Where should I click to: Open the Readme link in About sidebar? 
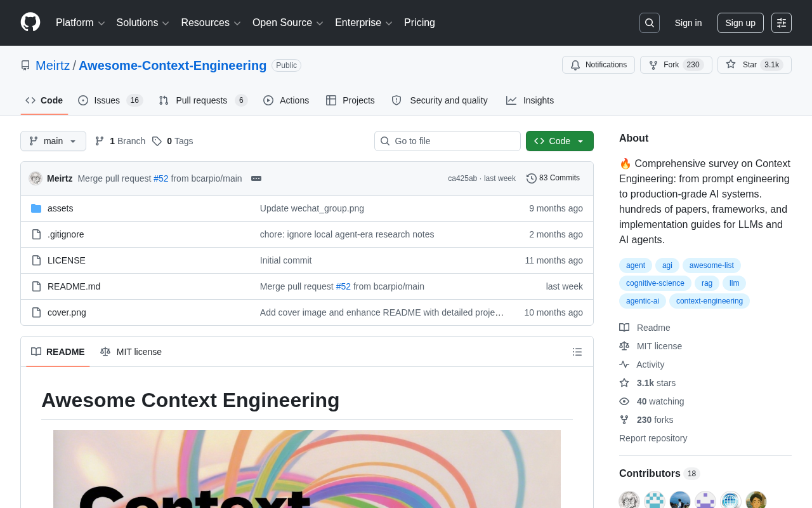point(645,328)
